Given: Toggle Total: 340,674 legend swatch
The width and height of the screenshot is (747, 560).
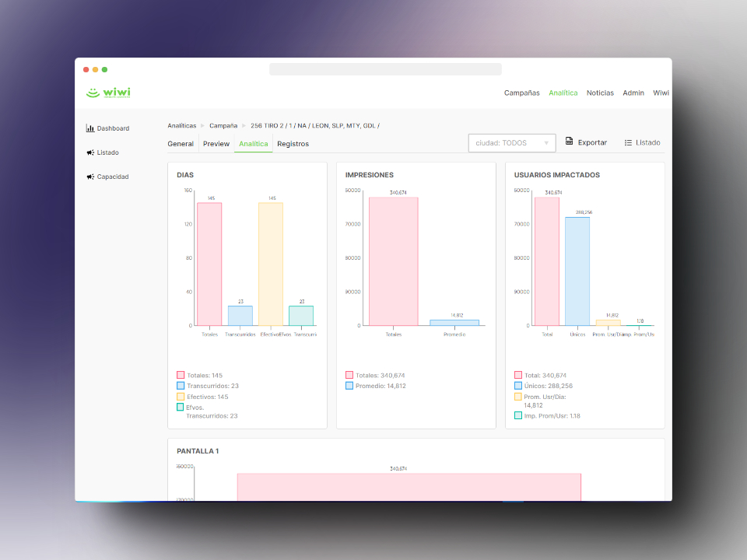Looking at the screenshot, I should click(518, 375).
